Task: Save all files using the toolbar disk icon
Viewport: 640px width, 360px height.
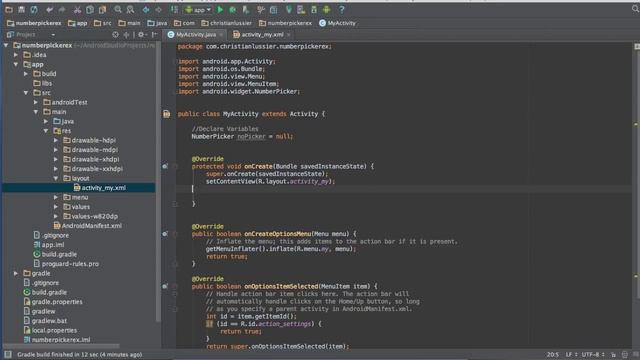Action: pyautogui.click(x=21, y=9)
